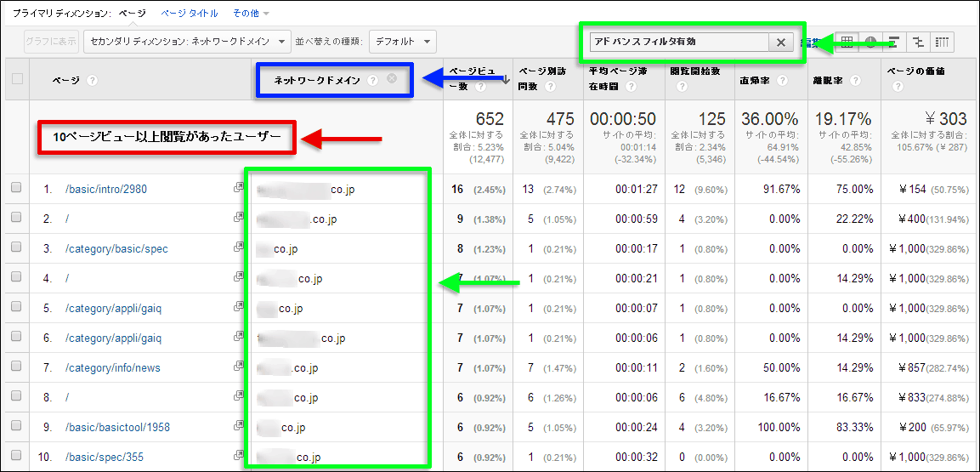Open the help icon next to 直帰率

(x=781, y=80)
